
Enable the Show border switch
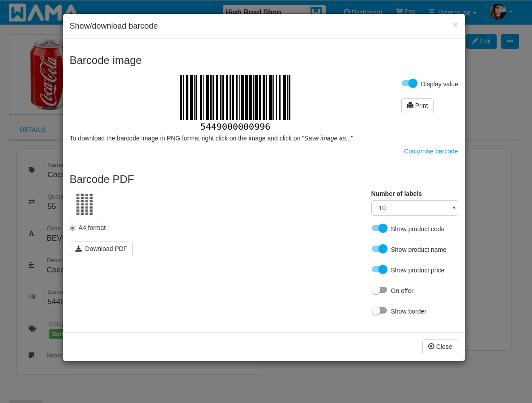pos(379,311)
